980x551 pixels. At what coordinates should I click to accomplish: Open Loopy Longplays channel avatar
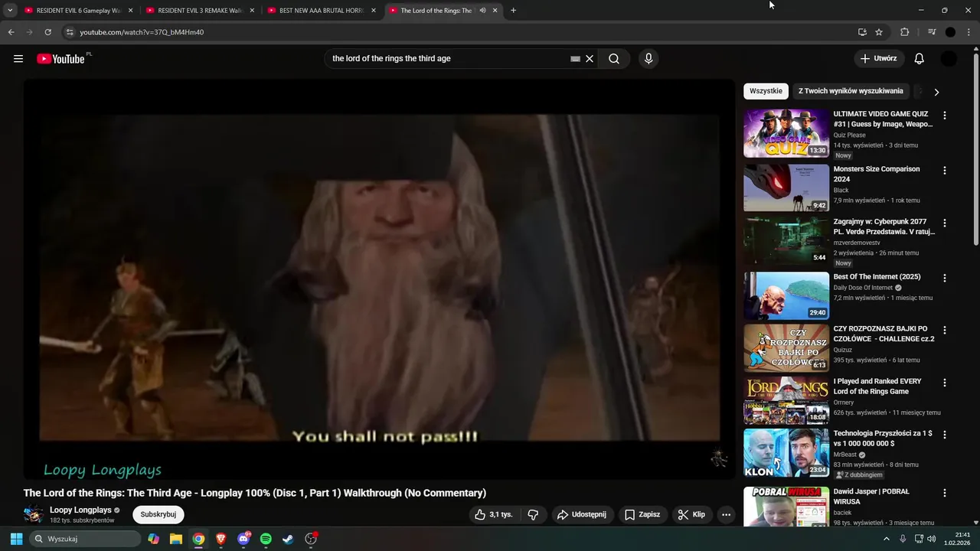pyautogui.click(x=34, y=514)
